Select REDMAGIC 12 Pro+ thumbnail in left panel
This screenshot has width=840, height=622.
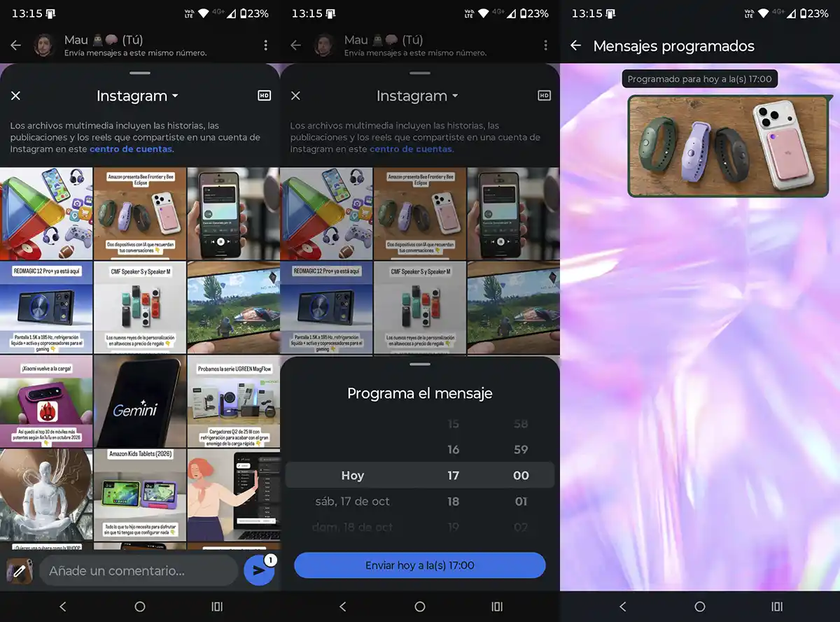pos(46,307)
